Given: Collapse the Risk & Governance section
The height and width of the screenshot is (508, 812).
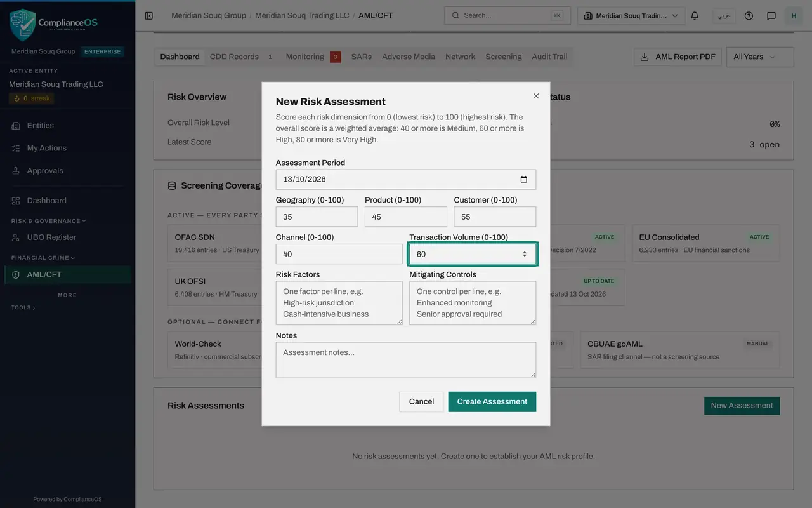Looking at the screenshot, I should pyautogui.click(x=49, y=221).
